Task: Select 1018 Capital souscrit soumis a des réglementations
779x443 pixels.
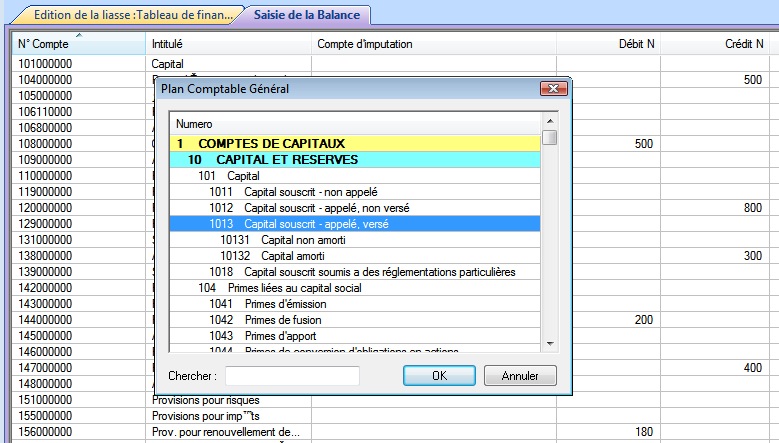Action: click(355, 272)
